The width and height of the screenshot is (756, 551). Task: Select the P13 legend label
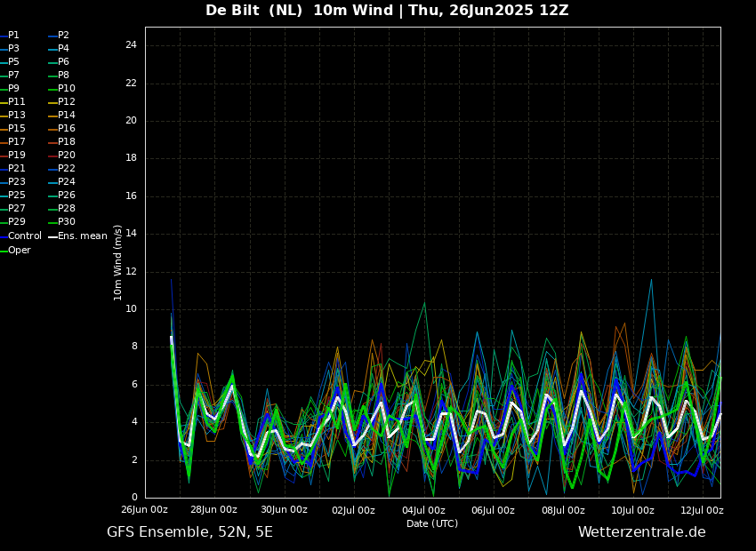(x=16, y=116)
